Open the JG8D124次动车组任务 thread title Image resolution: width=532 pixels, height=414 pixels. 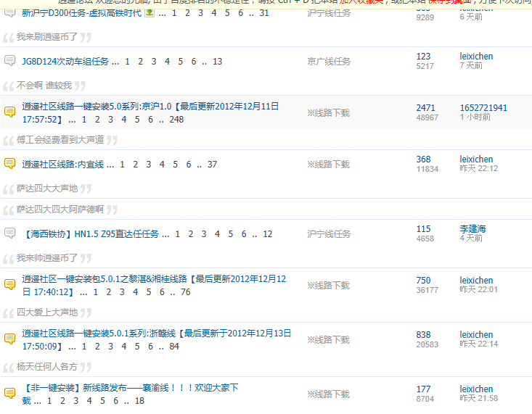coord(65,62)
